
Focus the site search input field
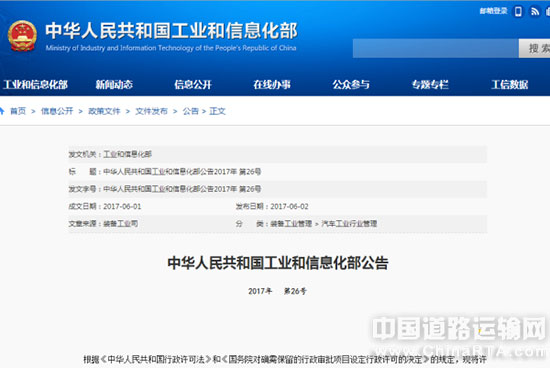(x=436, y=48)
